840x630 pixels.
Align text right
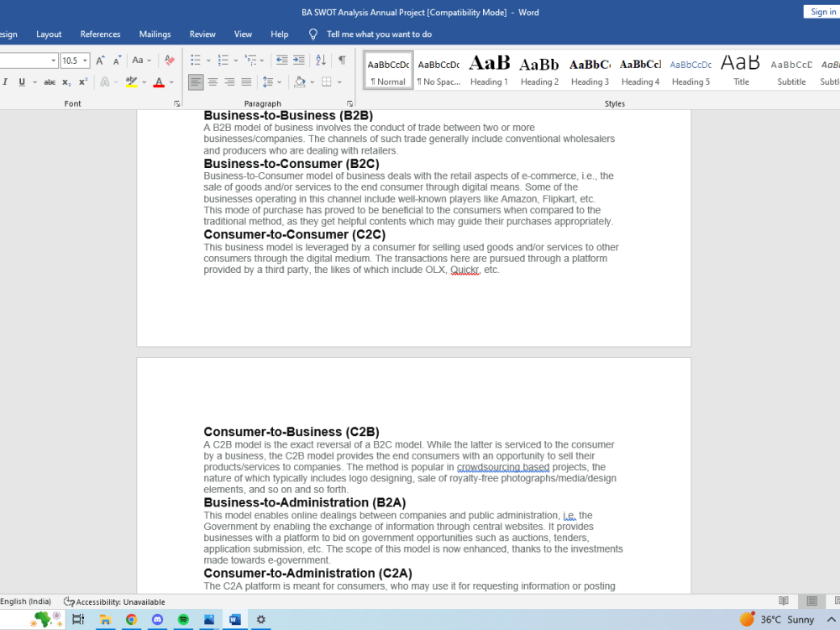point(229,82)
